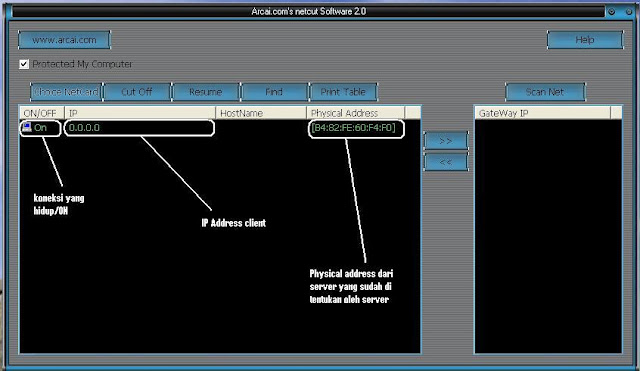Click the title bar minimize arrow icon
Viewport: 640px width, 371px height.
point(611,12)
